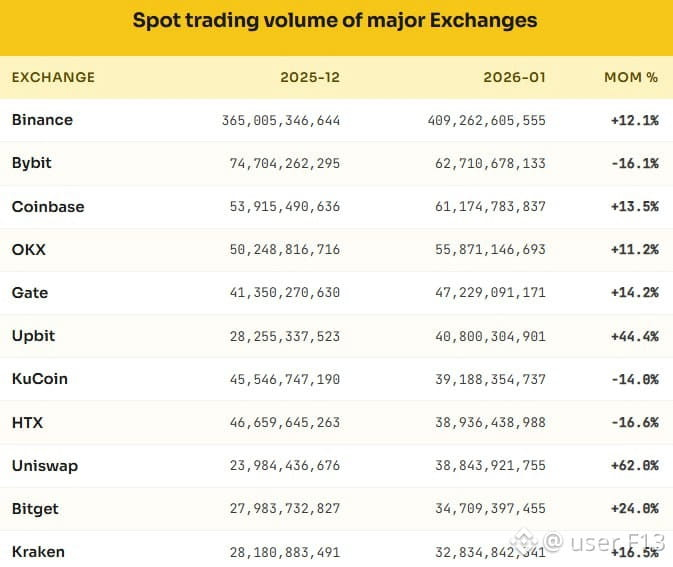Select the Kraken exchange row label
This screenshot has height=567, width=673.
coord(38,552)
